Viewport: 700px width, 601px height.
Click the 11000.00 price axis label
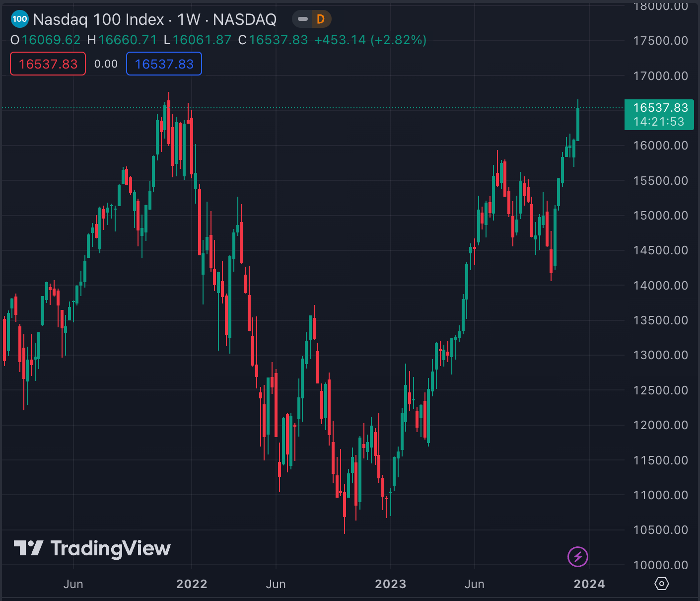click(661, 495)
